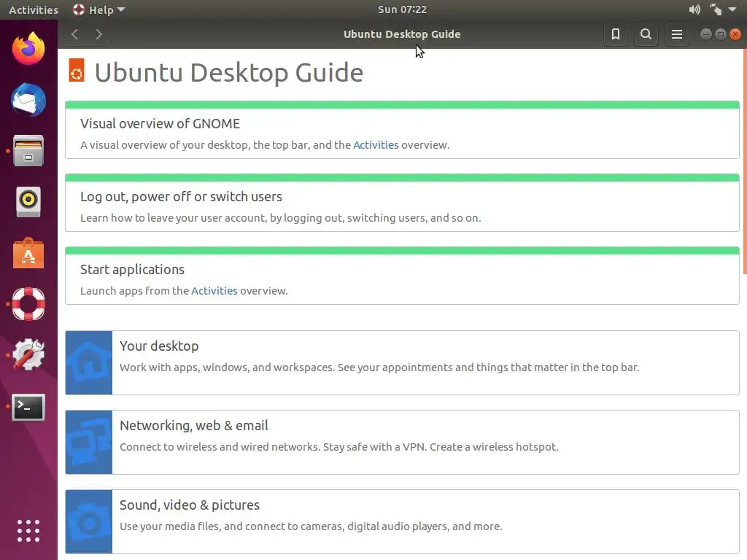Minimize the help window
The width and height of the screenshot is (747, 560).
click(706, 34)
